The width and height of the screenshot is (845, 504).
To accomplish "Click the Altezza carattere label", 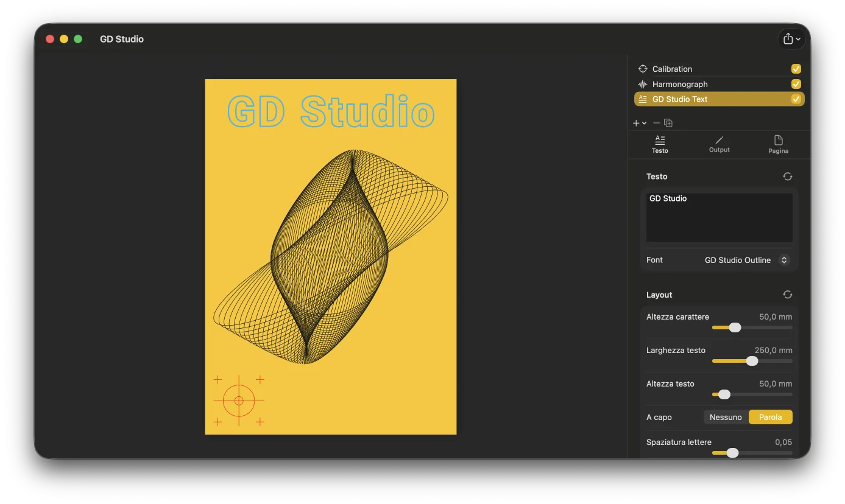I will pyautogui.click(x=677, y=317).
